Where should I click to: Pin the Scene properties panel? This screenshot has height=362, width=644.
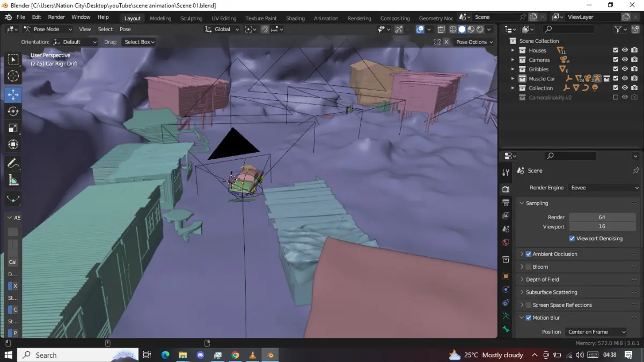click(636, 171)
